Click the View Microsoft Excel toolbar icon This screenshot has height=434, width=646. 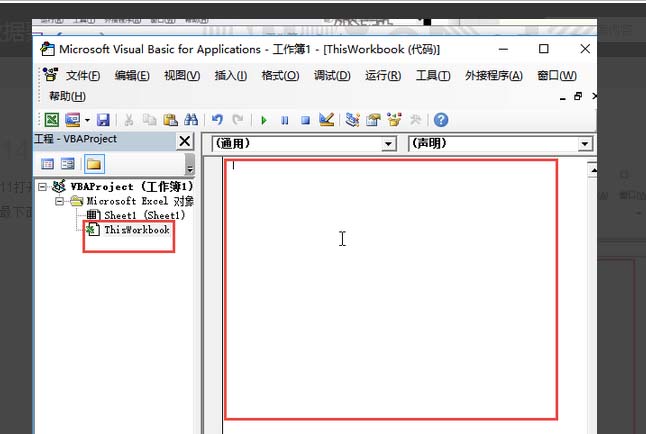(x=51, y=120)
